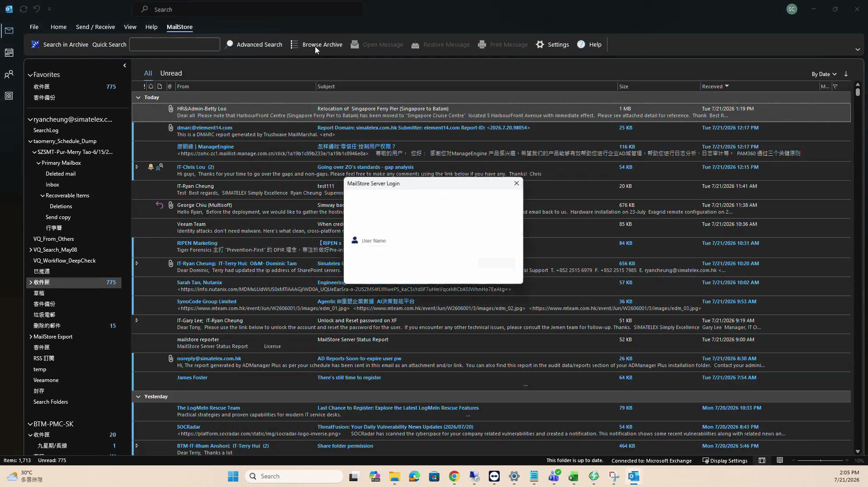Collapse the Favorites section
The image size is (868, 487).
click(x=30, y=75)
